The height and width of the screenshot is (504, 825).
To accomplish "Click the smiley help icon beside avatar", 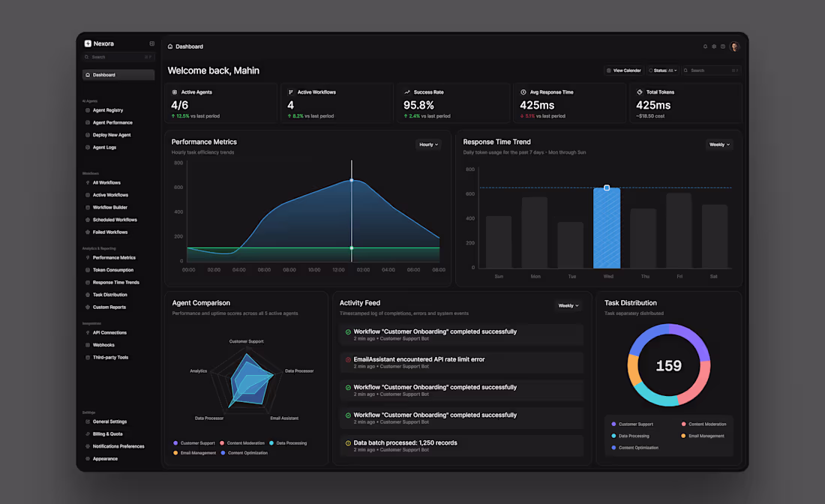I will click(723, 46).
